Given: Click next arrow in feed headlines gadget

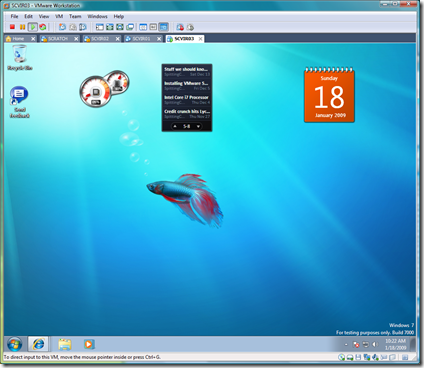Looking at the screenshot, I should [x=198, y=126].
